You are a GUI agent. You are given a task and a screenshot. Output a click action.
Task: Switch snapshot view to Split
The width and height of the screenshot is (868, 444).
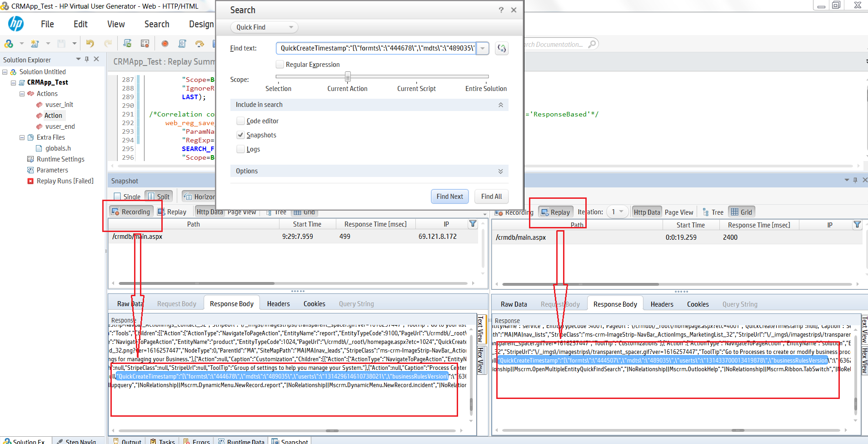point(159,197)
